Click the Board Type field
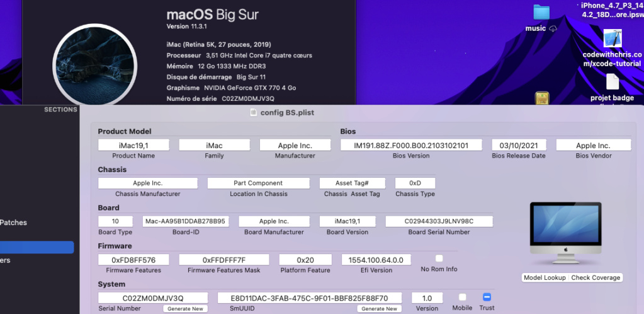The image size is (644, 314). pyautogui.click(x=115, y=221)
